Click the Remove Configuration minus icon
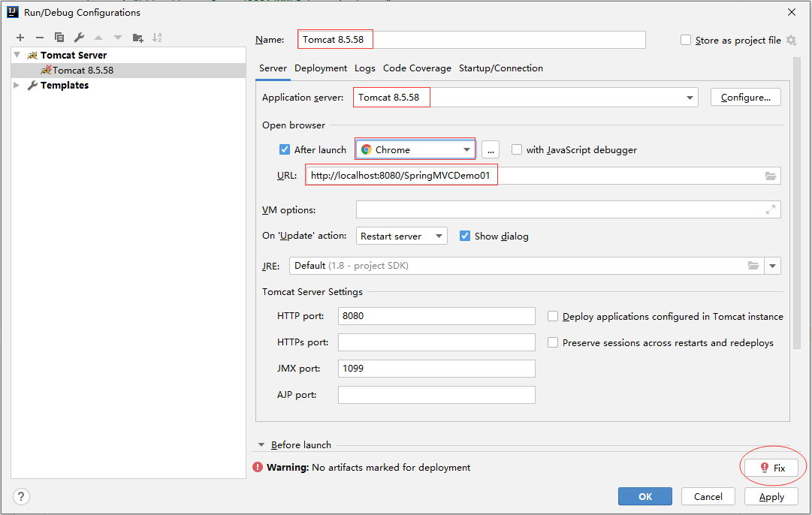812x515 pixels. pos(40,38)
